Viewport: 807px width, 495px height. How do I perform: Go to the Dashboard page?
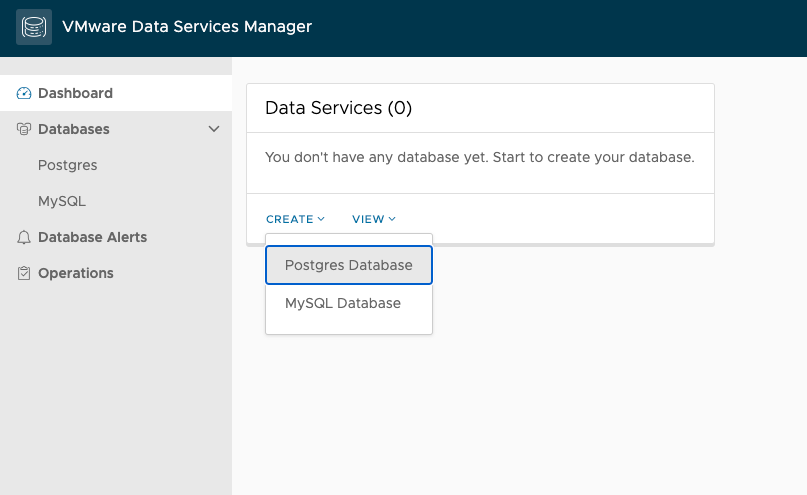click(x=116, y=93)
